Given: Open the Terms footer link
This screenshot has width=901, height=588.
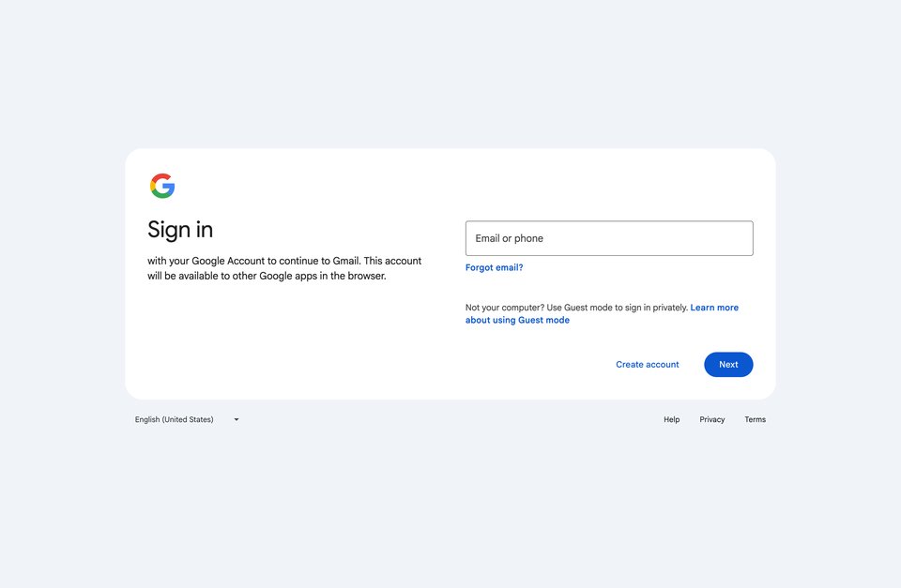Looking at the screenshot, I should 755,420.
